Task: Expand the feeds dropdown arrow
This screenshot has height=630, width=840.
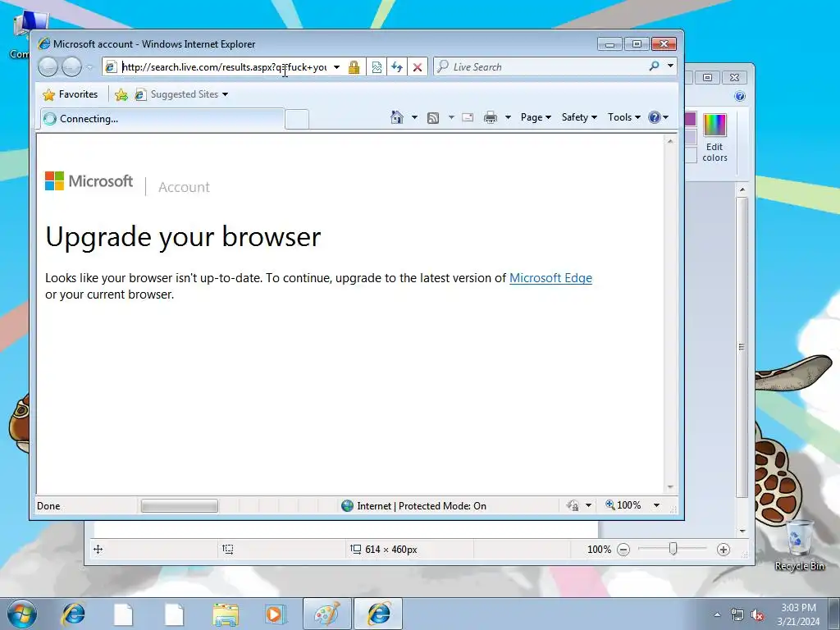Action: (451, 117)
